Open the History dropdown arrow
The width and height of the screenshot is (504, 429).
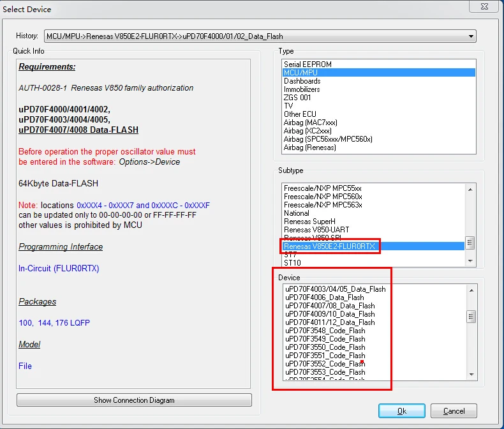[x=471, y=36]
